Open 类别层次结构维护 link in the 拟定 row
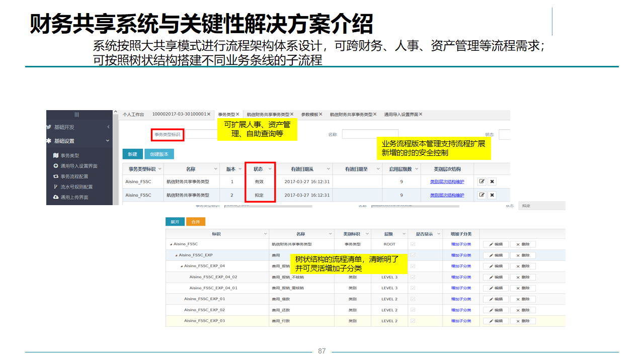This screenshot has height=362, width=644. [x=447, y=195]
